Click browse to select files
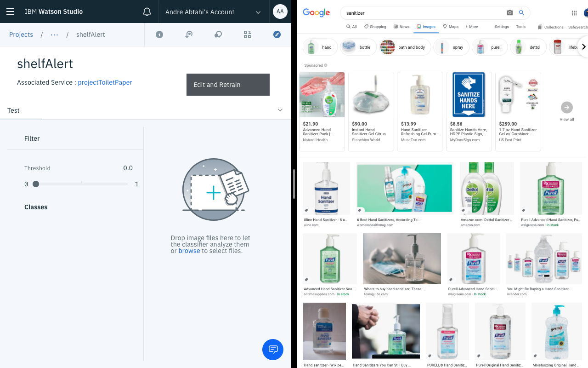The height and width of the screenshot is (368, 588). (189, 251)
